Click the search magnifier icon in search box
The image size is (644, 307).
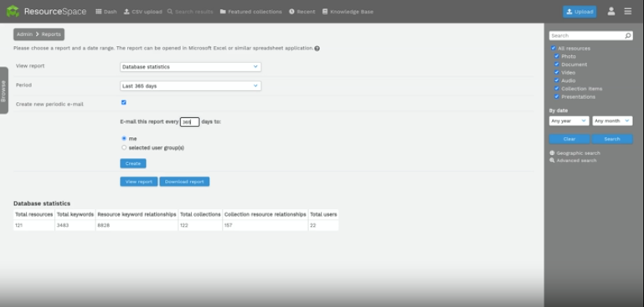628,36
